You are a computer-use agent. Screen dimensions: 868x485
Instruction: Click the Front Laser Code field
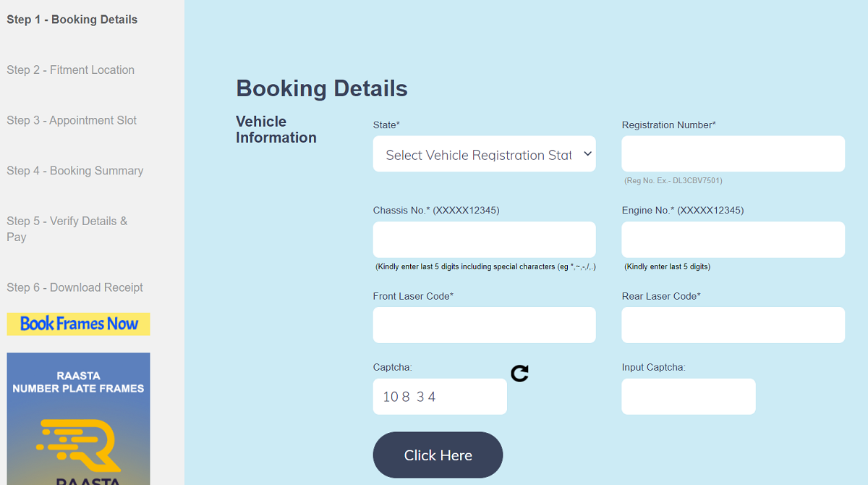(x=484, y=324)
